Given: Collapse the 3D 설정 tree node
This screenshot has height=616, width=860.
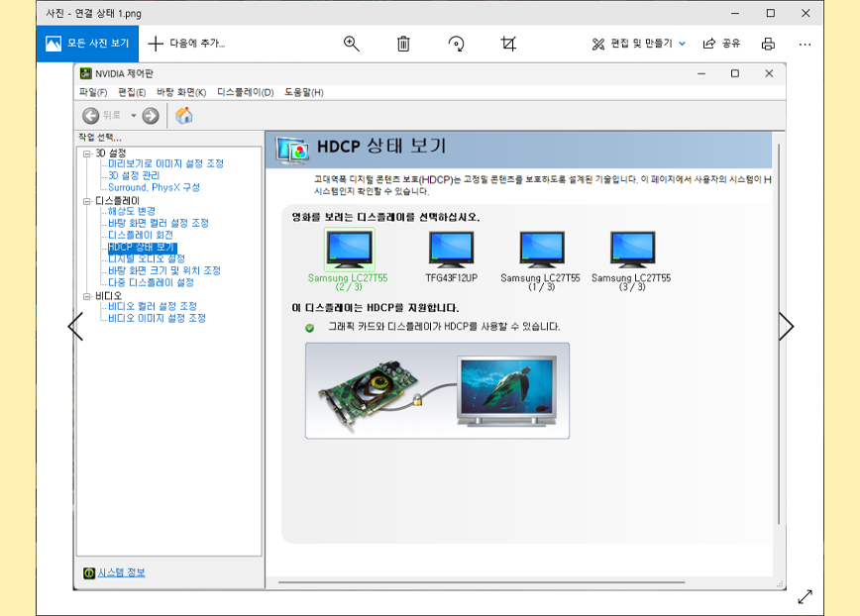Looking at the screenshot, I should tap(86, 154).
